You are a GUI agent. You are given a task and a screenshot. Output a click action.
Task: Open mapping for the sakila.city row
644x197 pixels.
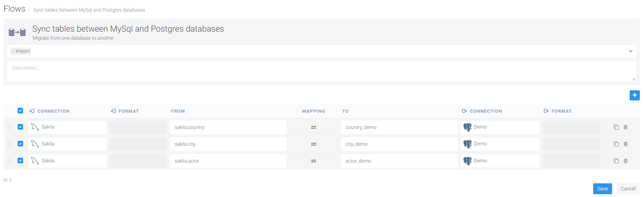[x=313, y=144]
